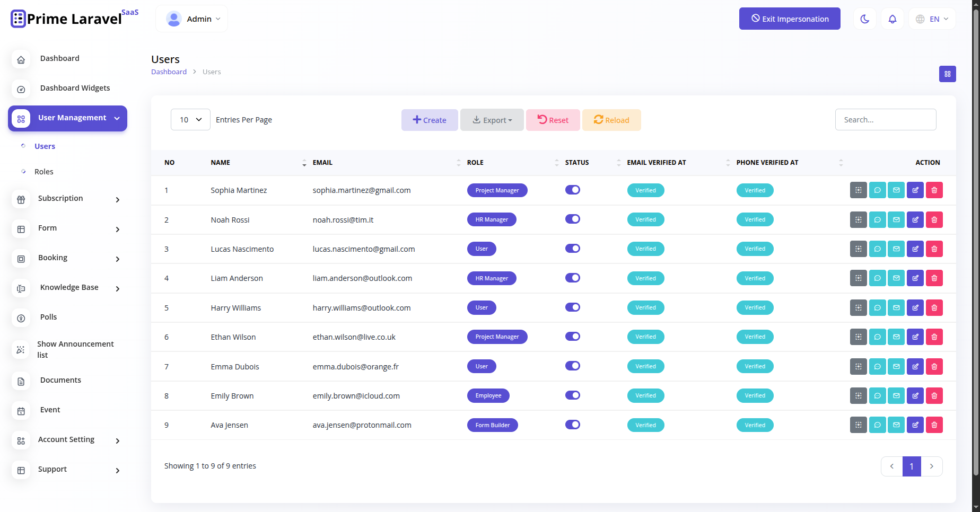The image size is (980, 512).
Task: Toggle status switch for Ethan Wilson
Action: (x=573, y=336)
